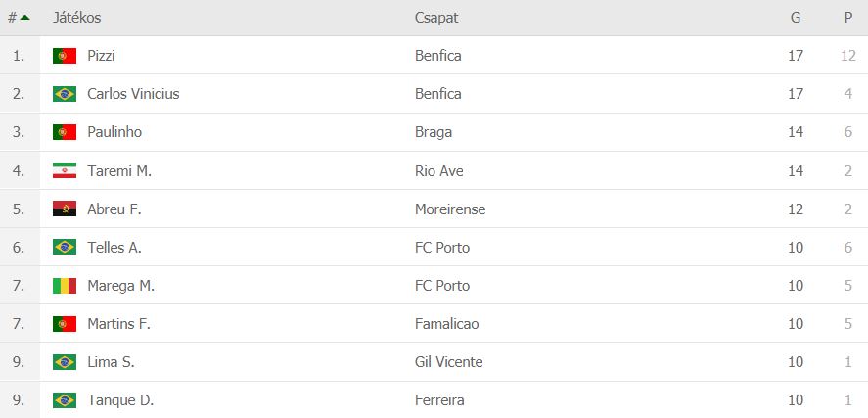Click the Brazil flag beside Lima S.

coord(65,362)
